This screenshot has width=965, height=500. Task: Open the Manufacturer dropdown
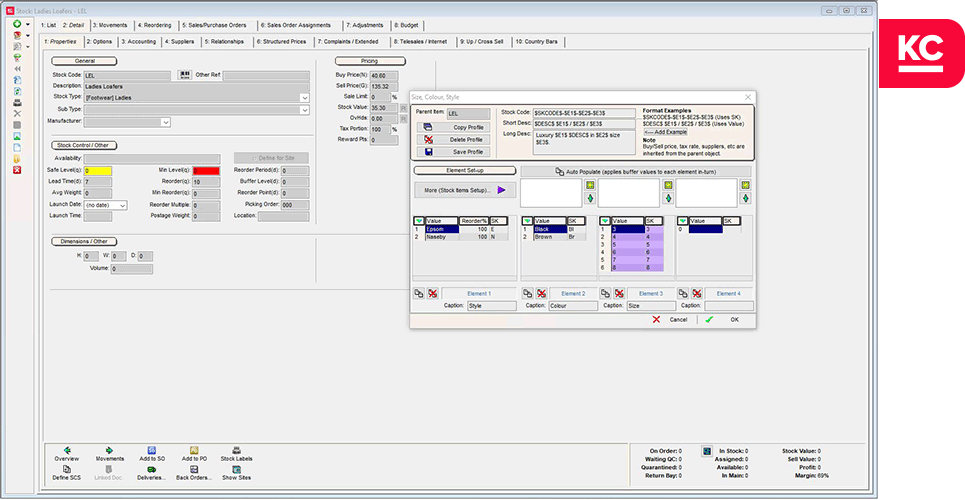(166, 122)
